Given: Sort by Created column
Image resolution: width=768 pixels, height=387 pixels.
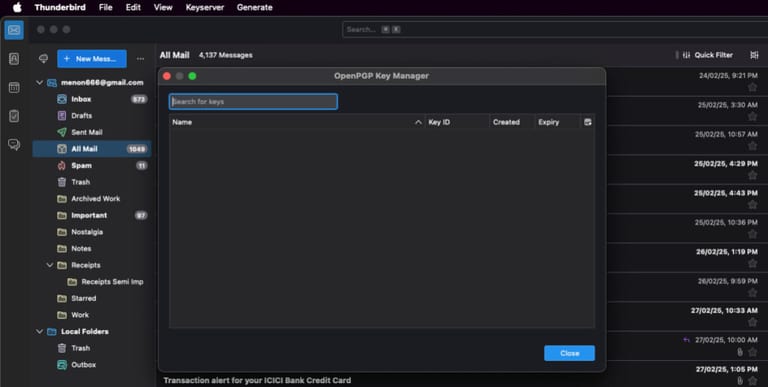Looking at the screenshot, I should (512, 122).
